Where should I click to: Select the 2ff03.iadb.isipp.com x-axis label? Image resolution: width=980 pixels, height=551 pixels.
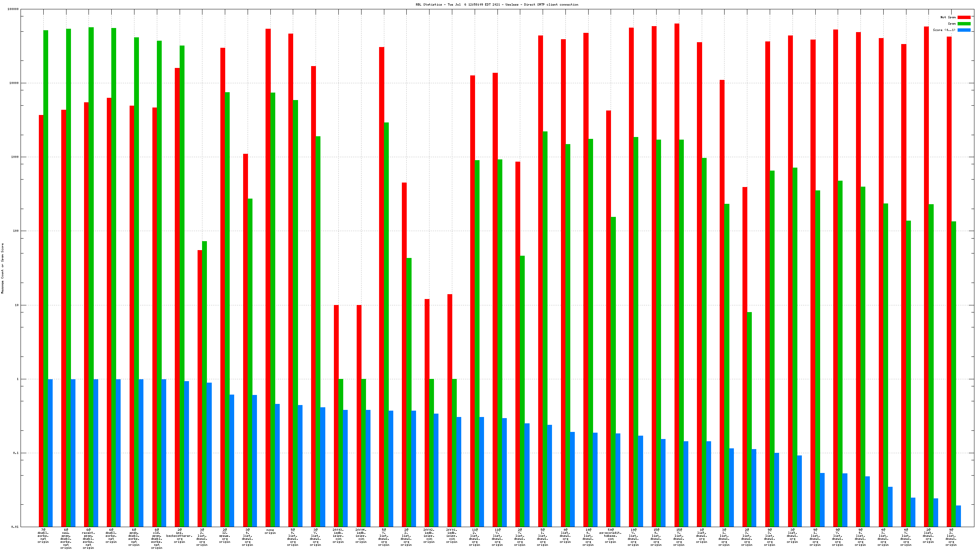pyautogui.click(x=338, y=536)
